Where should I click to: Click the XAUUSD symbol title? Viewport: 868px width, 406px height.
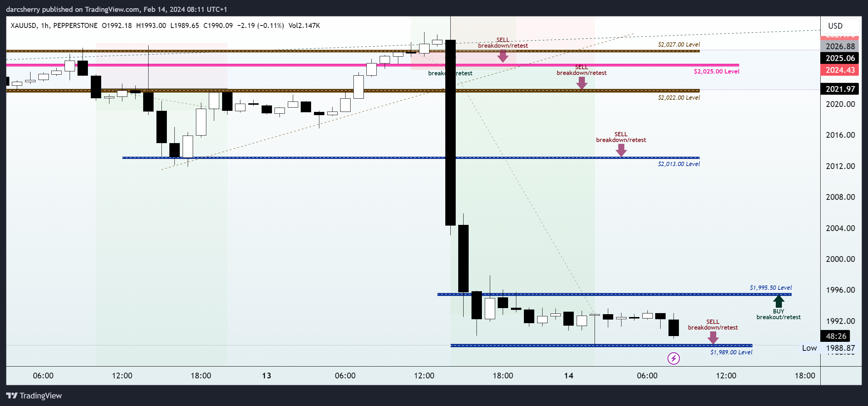23,25
